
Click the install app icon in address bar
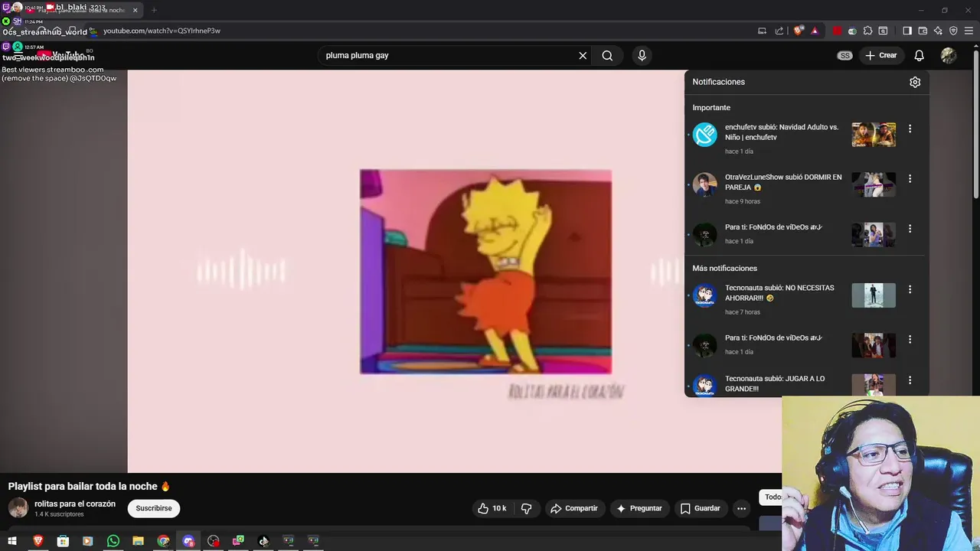pyautogui.click(x=762, y=31)
